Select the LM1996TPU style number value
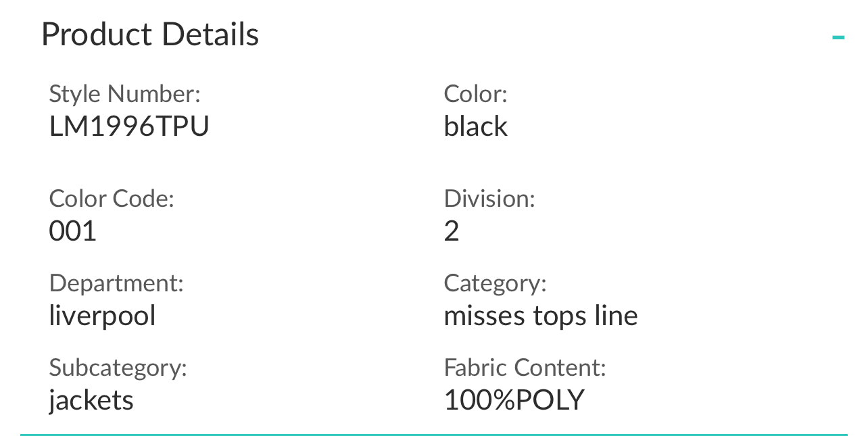 (129, 127)
